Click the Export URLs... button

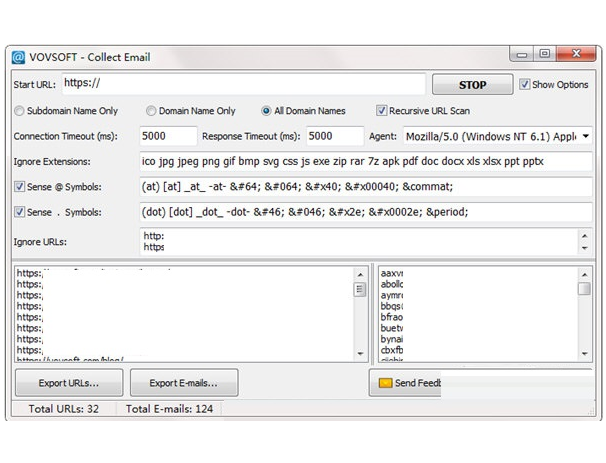pos(69,383)
